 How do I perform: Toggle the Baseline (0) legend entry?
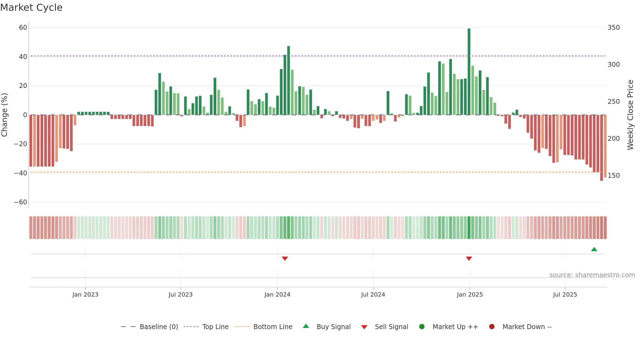[x=149, y=327]
